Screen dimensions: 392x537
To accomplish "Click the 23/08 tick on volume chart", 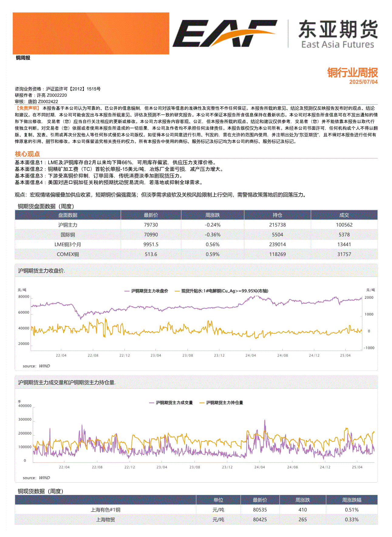I will pos(195,467).
